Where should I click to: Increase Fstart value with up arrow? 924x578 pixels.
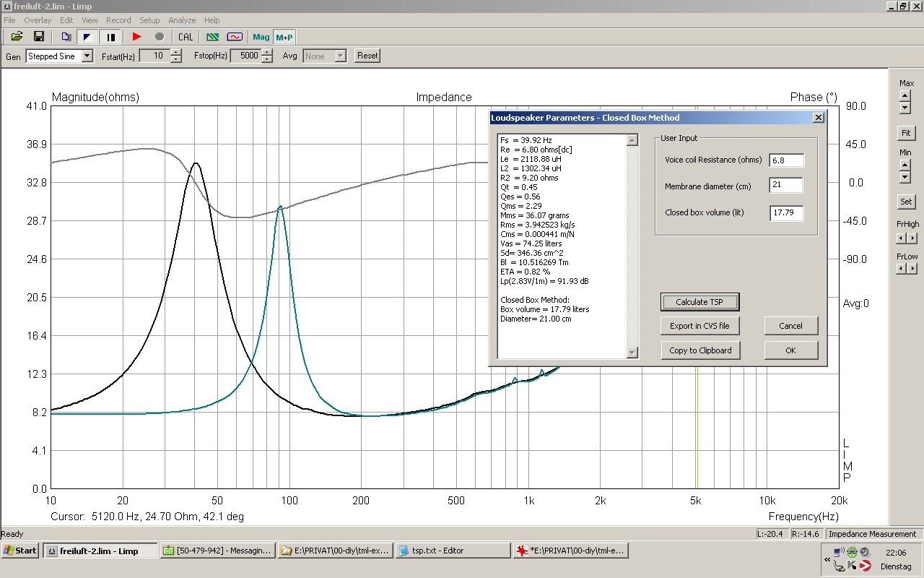176,53
